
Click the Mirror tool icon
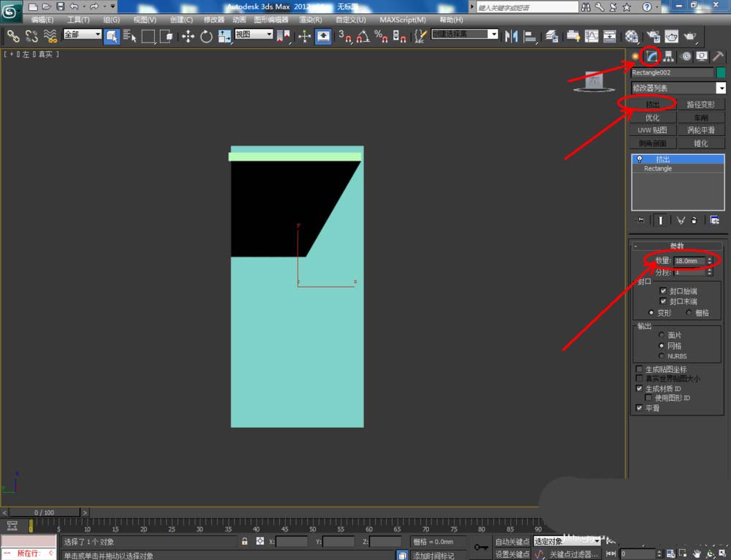tap(512, 36)
